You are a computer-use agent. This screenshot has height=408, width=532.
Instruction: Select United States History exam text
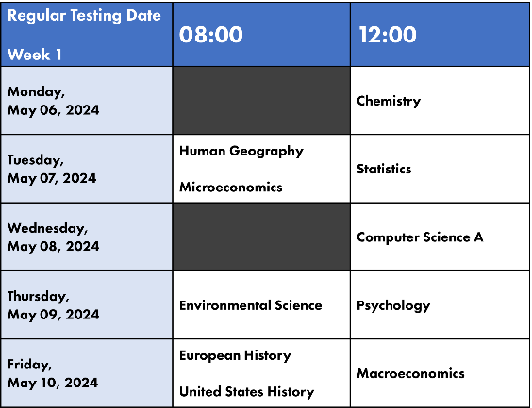(246, 392)
